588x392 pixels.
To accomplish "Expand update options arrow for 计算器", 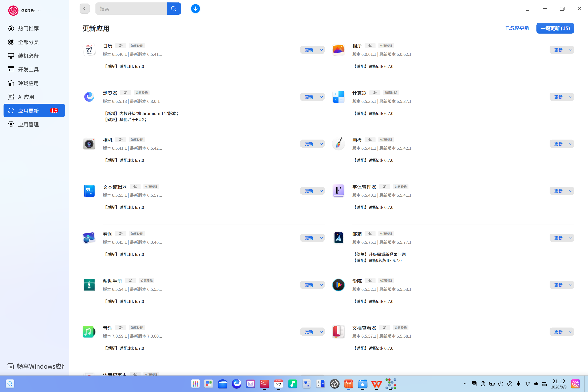I will click(571, 97).
